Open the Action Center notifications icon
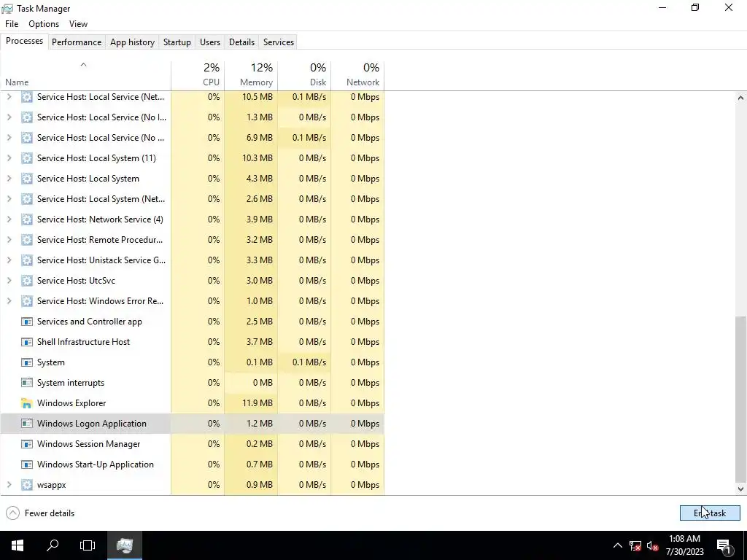The height and width of the screenshot is (560, 747). click(724, 545)
